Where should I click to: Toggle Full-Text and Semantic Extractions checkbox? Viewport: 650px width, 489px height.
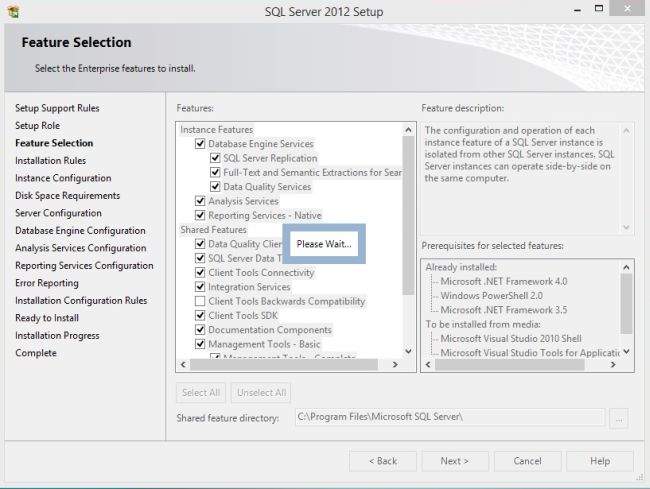tap(215, 172)
